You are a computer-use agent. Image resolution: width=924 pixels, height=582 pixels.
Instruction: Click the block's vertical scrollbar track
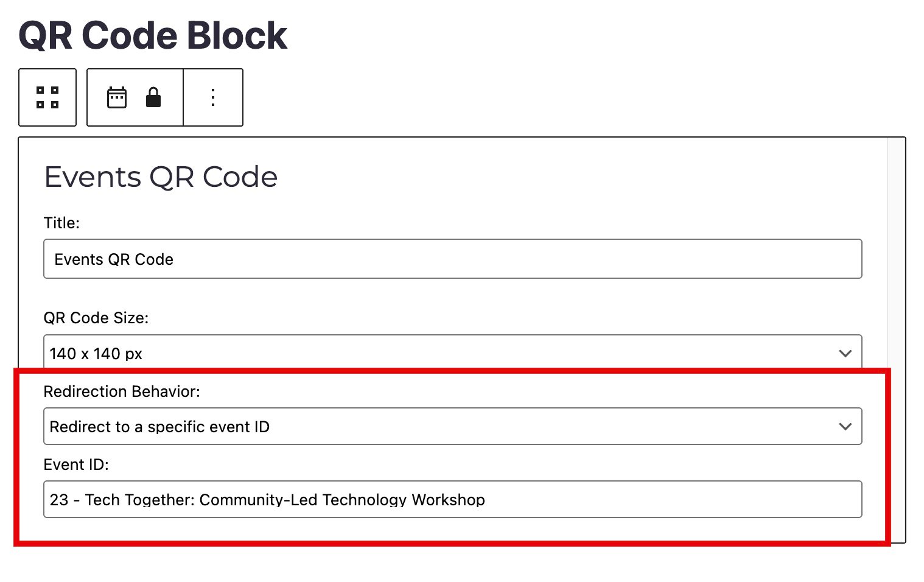(x=896, y=256)
